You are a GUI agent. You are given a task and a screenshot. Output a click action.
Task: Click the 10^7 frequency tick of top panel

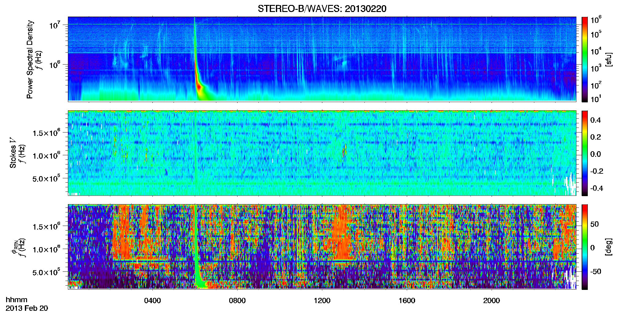(55, 25)
